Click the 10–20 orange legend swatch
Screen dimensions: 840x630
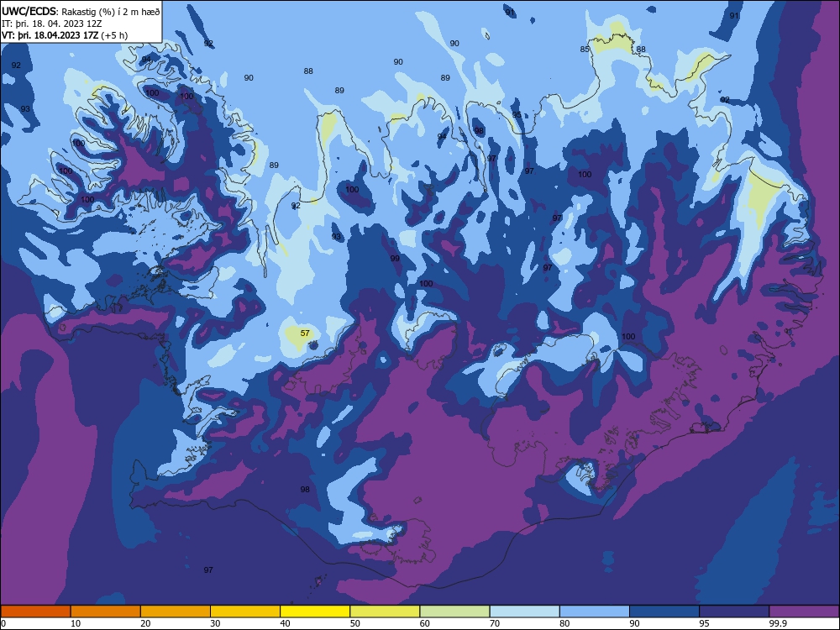coord(106,612)
